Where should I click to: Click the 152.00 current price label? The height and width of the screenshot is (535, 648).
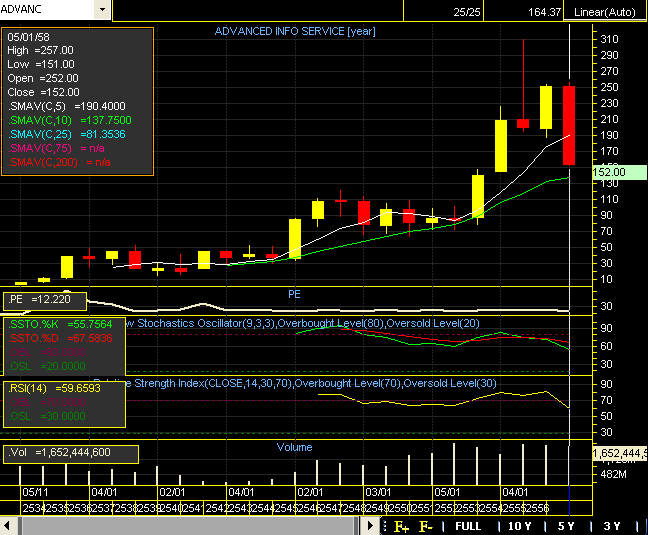(619, 172)
